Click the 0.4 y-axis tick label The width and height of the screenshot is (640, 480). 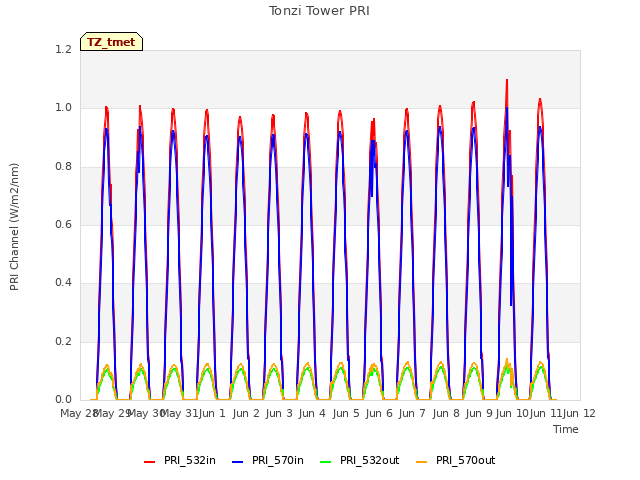point(63,282)
